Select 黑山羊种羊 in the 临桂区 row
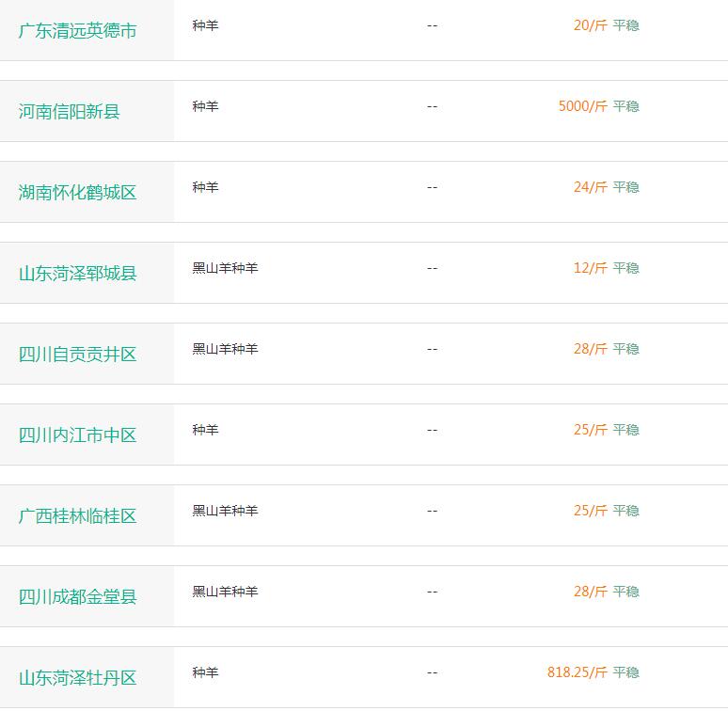728x711 pixels. [225, 511]
